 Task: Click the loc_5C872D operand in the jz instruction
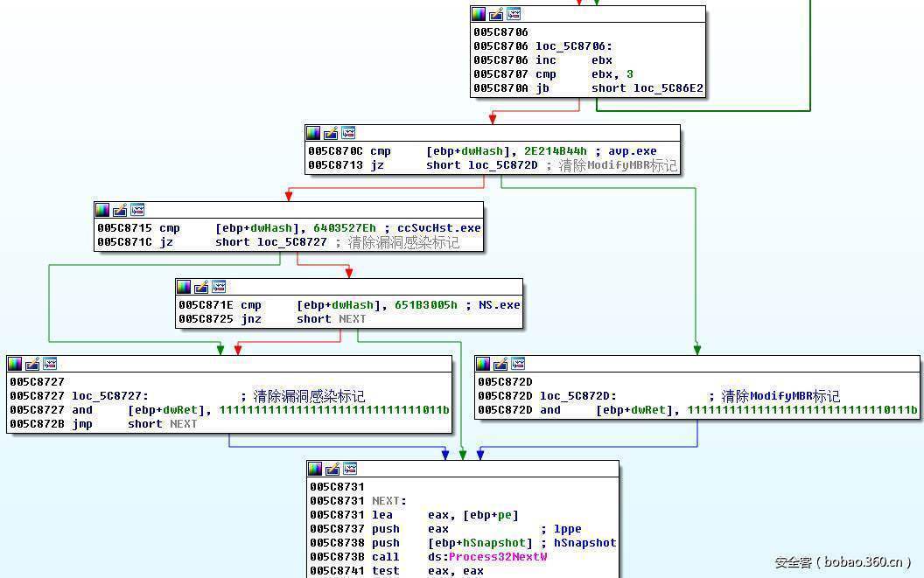[x=503, y=165]
